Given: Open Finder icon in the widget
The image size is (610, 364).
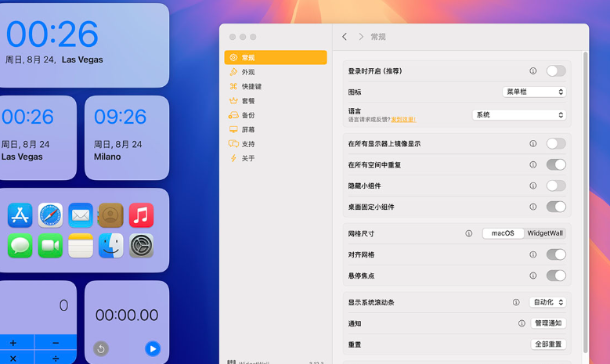Looking at the screenshot, I should [x=111, y=245].
